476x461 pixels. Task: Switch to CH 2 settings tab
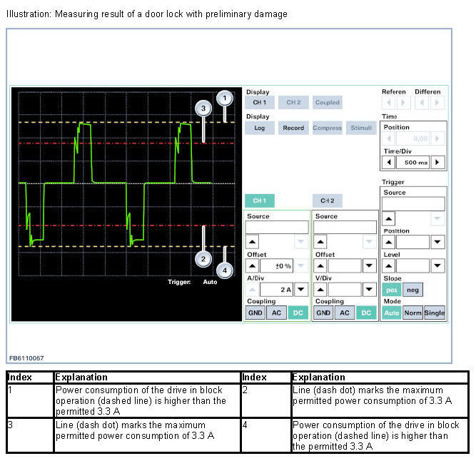(328, 201)
